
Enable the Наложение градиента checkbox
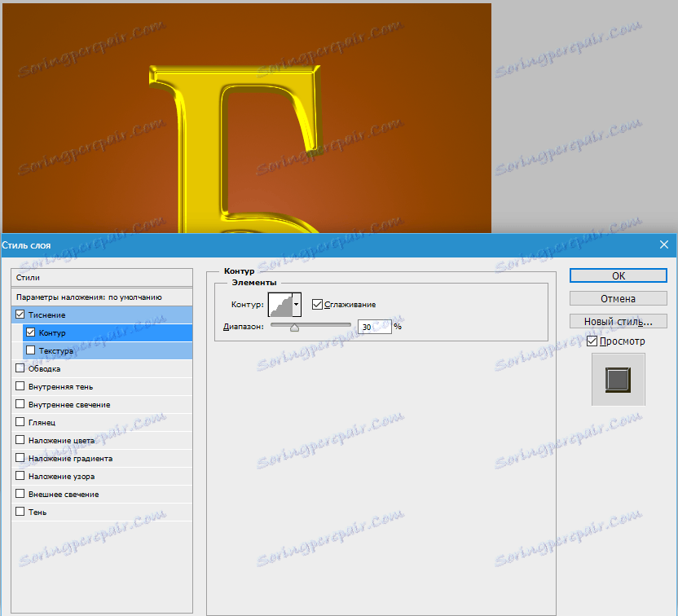20,457
